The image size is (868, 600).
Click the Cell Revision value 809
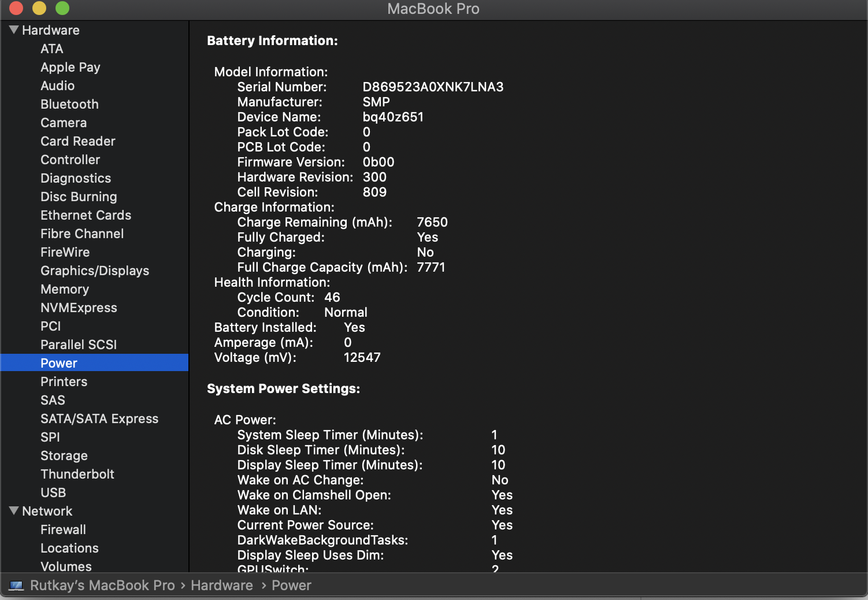[374, 192]
